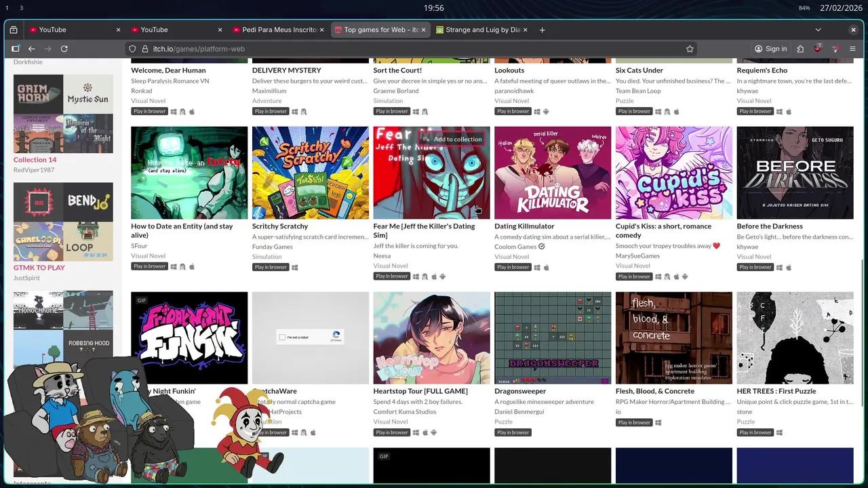868x488 pixels.
Task: Visit RedViper1987 profile link
Action: click(34, 170)
